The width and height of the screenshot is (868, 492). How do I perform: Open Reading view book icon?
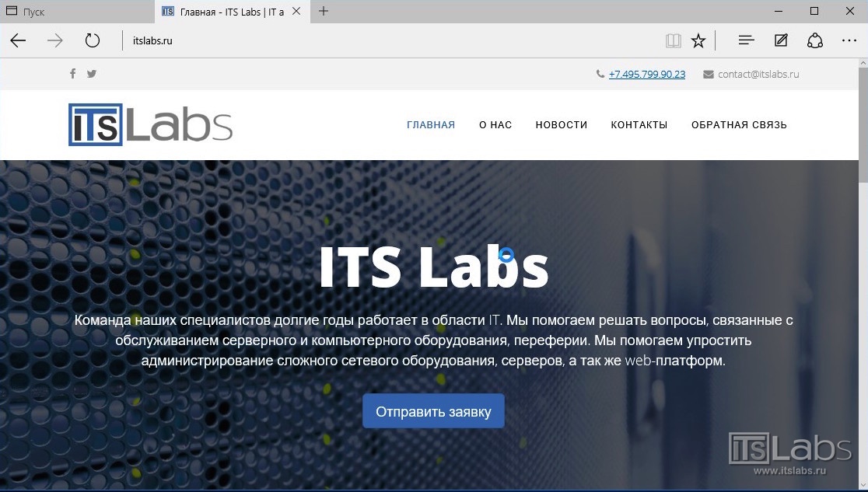pos(673,40)
